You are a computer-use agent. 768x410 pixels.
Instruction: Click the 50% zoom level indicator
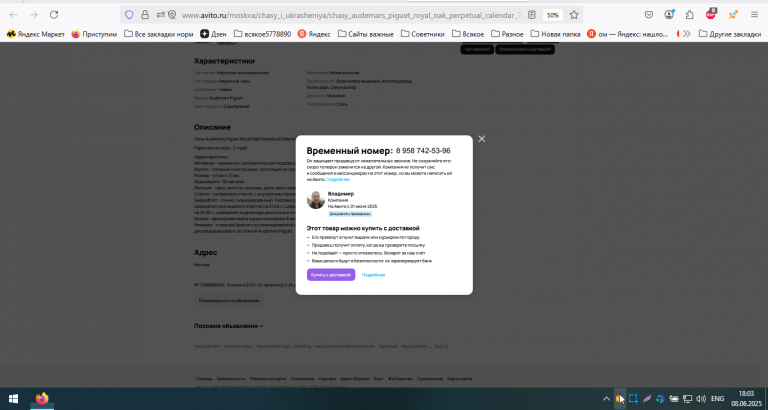(552, 15)
